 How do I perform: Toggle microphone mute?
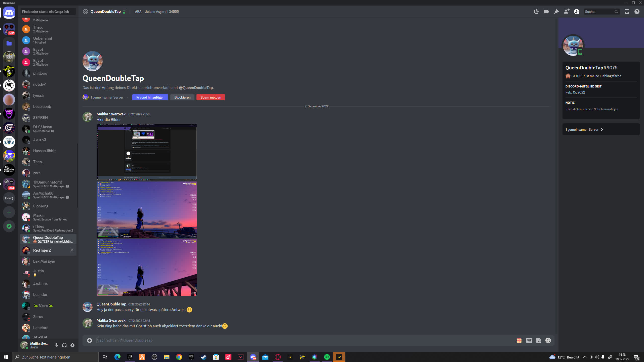coord(56,345)
